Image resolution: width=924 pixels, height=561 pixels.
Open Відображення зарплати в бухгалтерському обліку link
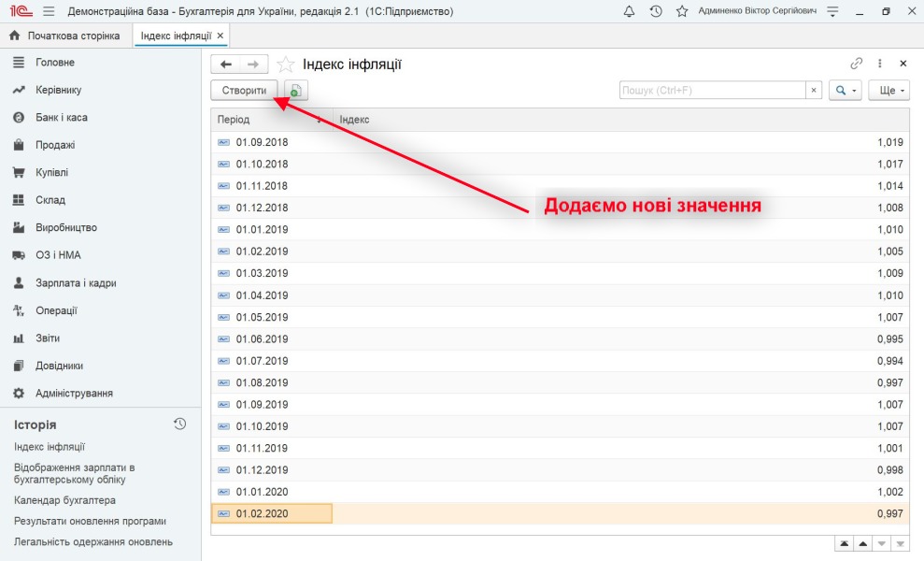pos(74,474)
